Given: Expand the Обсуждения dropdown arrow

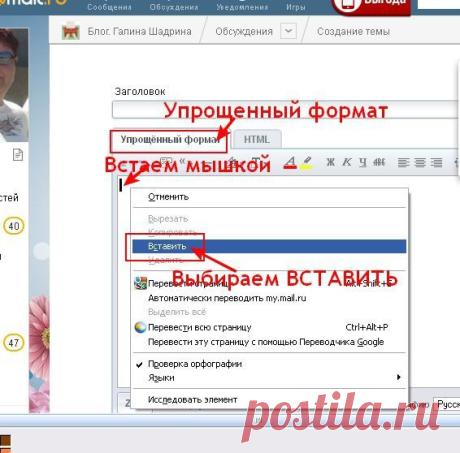Looking at the screenshot, I should tap(288, 31).
